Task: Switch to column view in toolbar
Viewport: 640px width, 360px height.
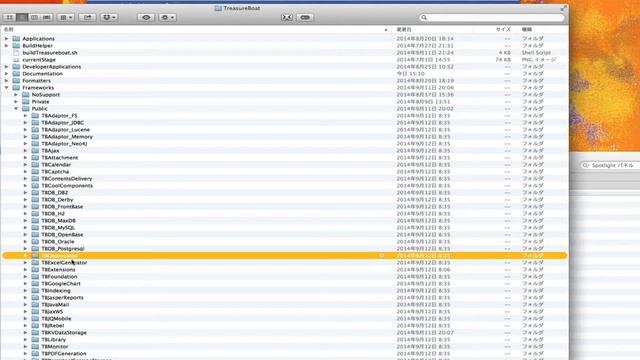Action: (35, 18)
